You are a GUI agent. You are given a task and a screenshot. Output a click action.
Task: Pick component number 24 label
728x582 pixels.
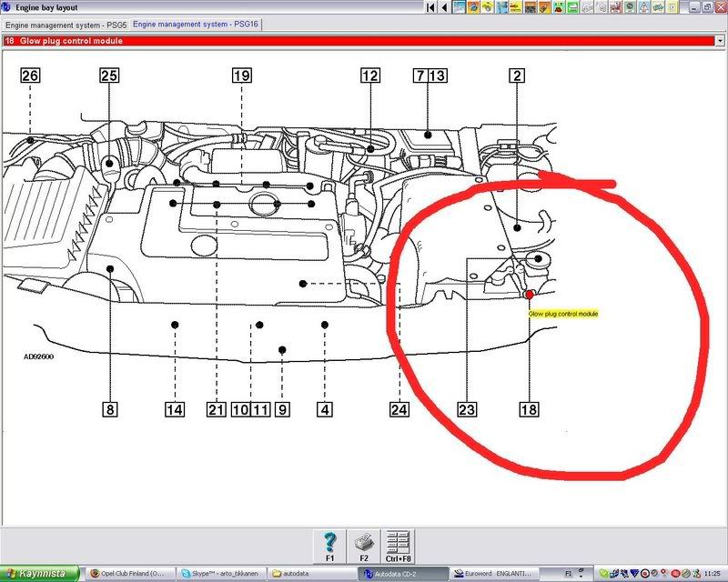[399, 410]
